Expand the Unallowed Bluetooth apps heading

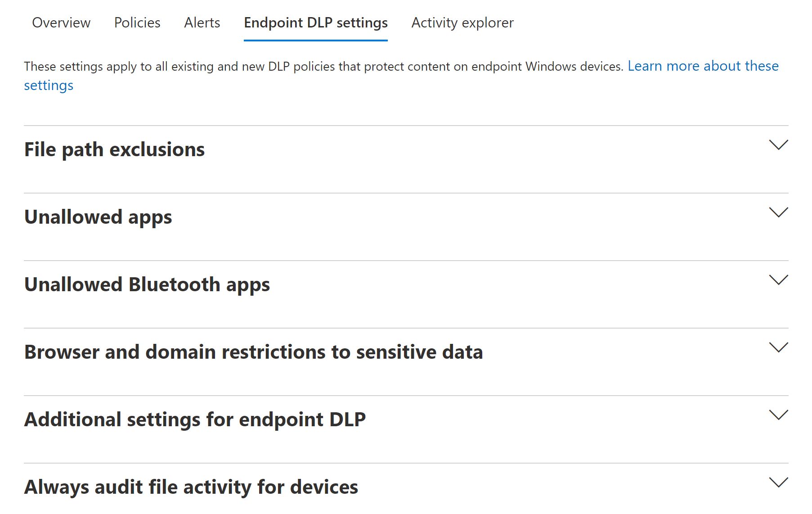tap(147, 284)
